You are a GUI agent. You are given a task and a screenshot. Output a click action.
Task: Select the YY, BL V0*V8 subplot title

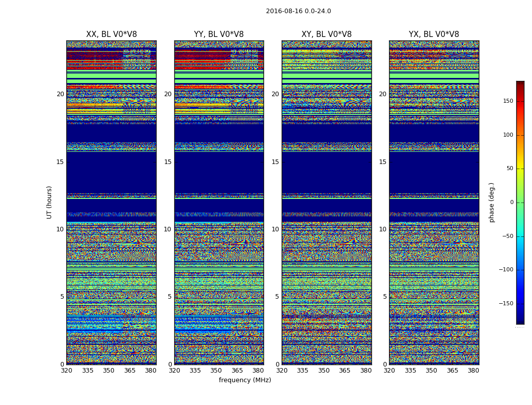219,34
